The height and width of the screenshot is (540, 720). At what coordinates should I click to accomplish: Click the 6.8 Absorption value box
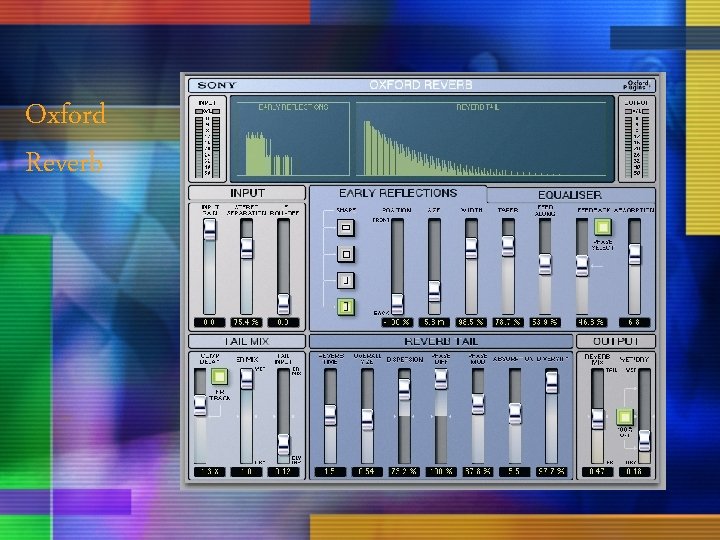pyautogui.click(x=634, y=322)
